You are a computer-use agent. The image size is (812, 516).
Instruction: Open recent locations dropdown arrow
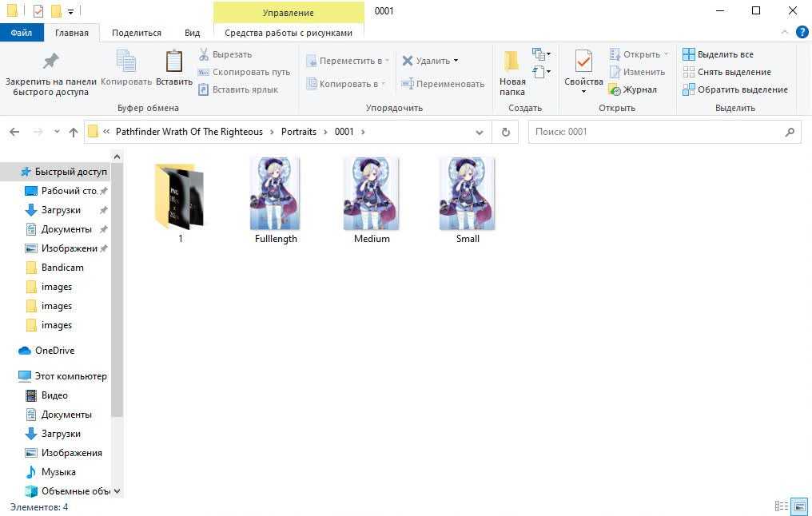pyautogui.click(x=57, y=133)
